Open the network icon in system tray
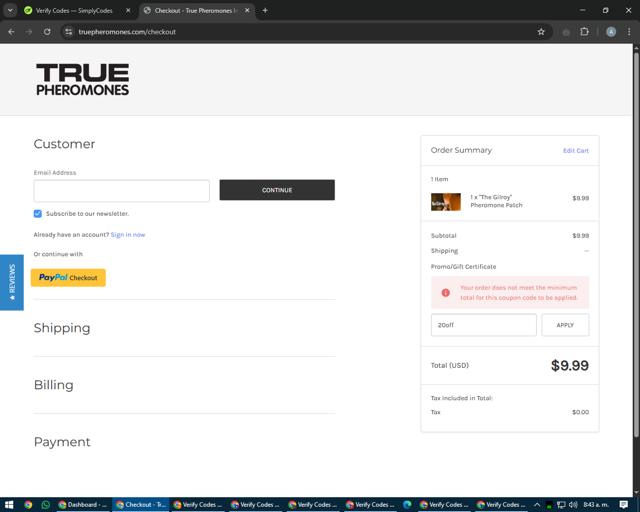The width and height of the screenshot is (640, 512). pyautogui.click(x=561, y=505)
